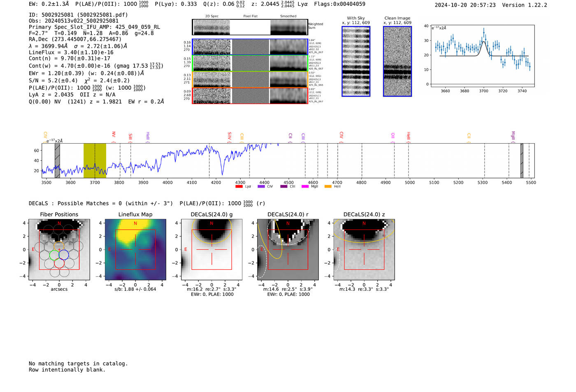Screen dimensions: 576x392
Task: Select the green-bordered fiber spectrum row
Action: (250, 63)
